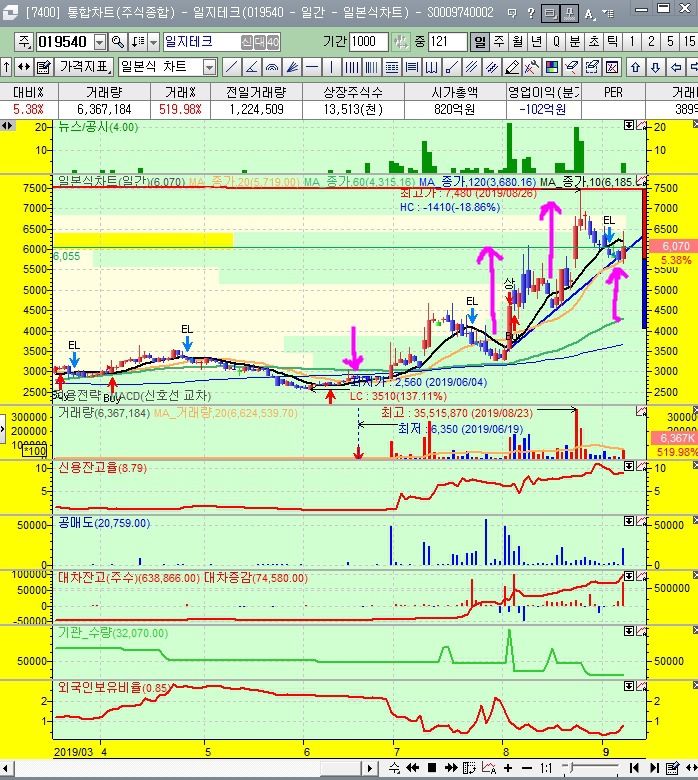Click the fast-forward double-right arrows icon

pos(451,768)
